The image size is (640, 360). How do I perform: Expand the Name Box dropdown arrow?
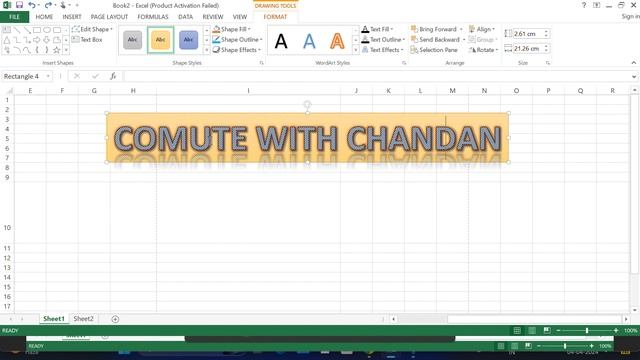48,76
